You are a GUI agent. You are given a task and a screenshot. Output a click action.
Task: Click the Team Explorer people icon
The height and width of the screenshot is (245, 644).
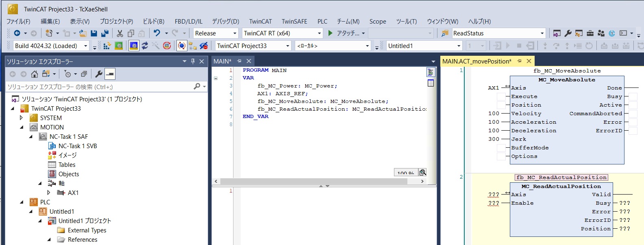(601, 33)
